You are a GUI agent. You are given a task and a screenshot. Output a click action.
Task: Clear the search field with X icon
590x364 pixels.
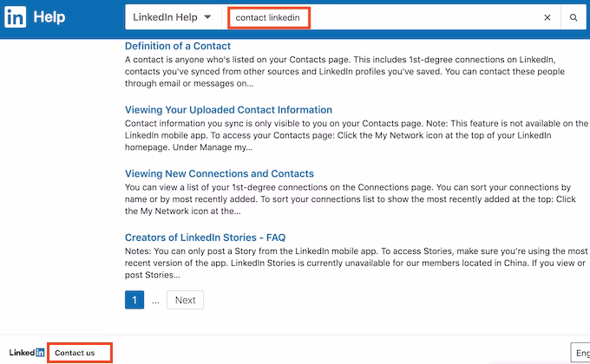tap(547, 17)
